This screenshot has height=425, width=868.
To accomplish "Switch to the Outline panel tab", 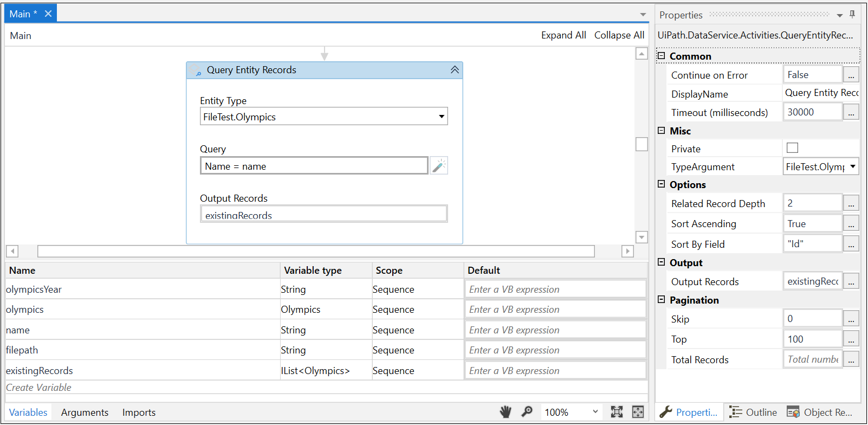I will [x=753, y=413].
